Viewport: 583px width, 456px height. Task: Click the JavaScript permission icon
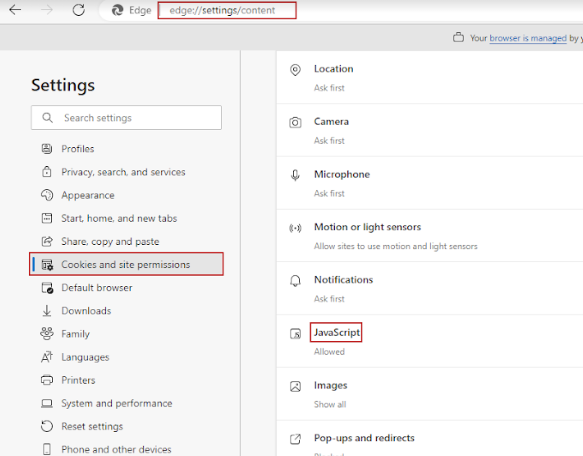tap(295, 334)
